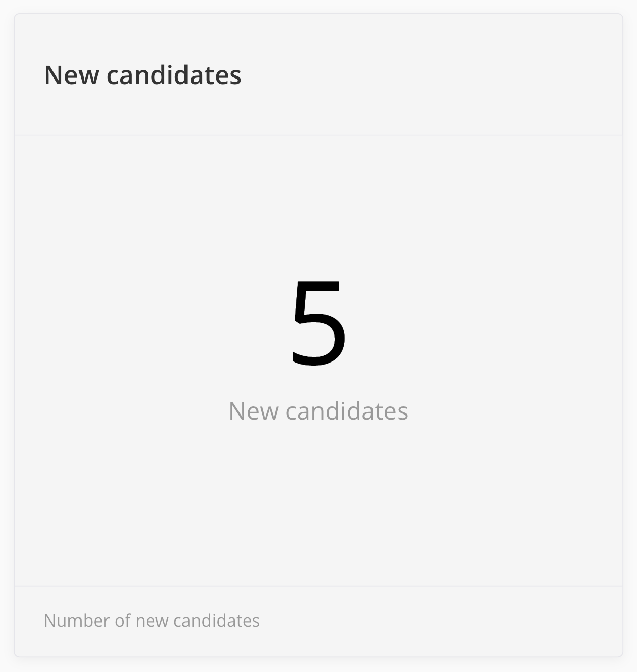Pick the light gray footer description line
Screen dimensions: 637x672
[x=152, y=621]
